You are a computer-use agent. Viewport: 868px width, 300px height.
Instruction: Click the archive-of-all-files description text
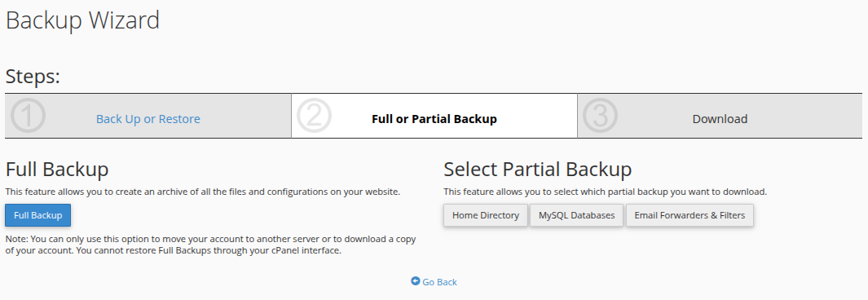coord(203,192)
